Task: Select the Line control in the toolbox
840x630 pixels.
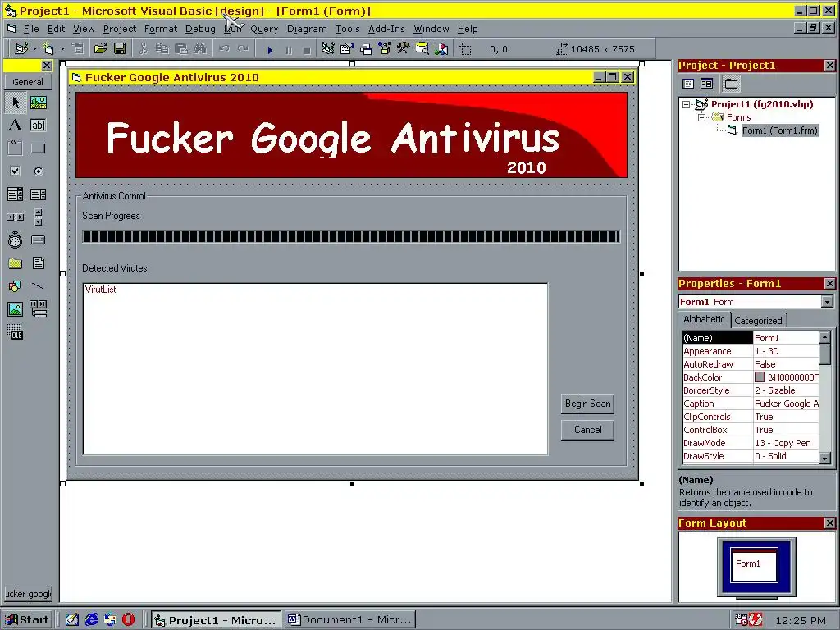Action: point(38,286)
